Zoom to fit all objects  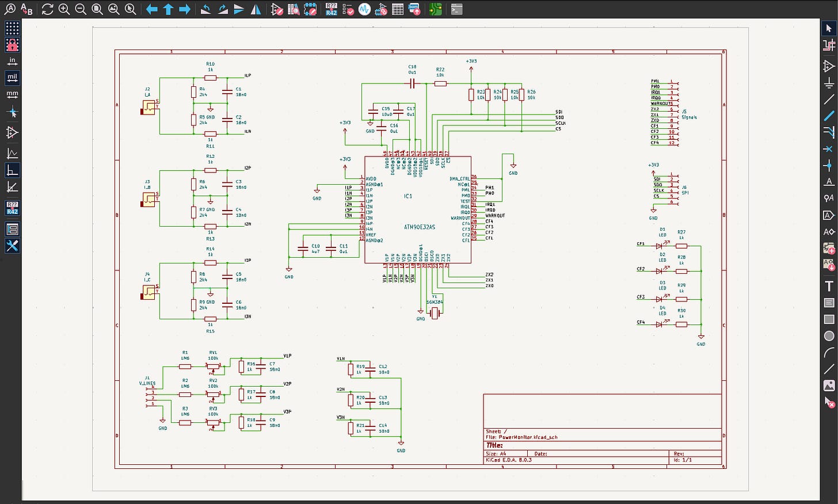pyautogui.click(x=114, y=9)
